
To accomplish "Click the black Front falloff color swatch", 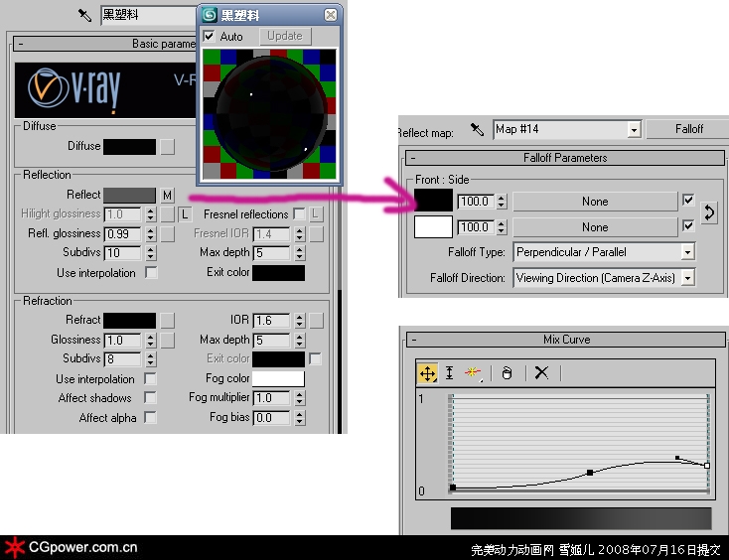I will pos(433,201).
